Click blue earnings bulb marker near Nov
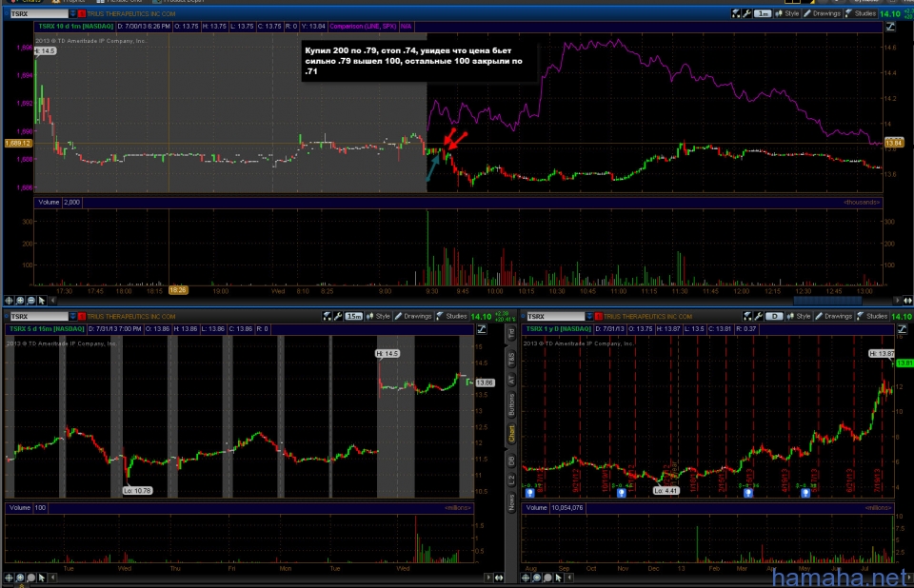 pos(622,493)
